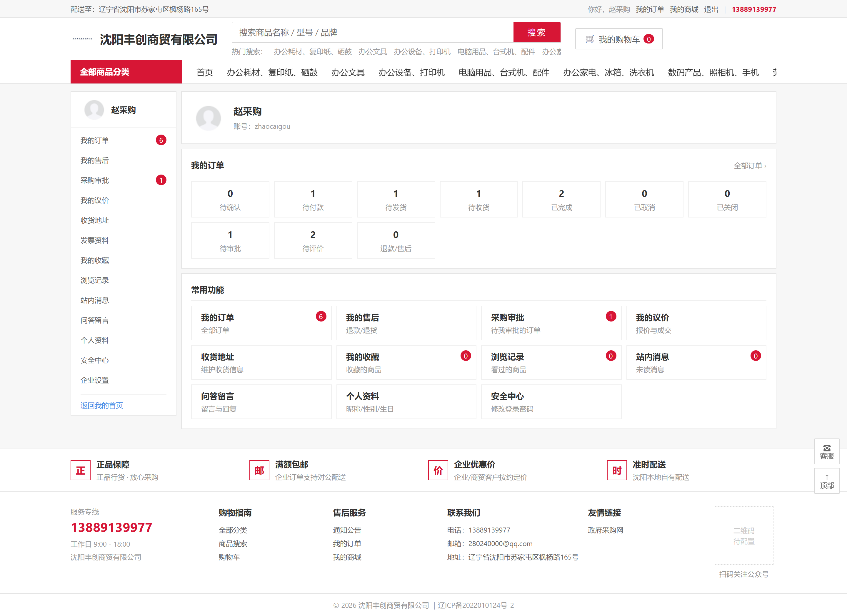Image resolution: width=847 pixels, height=616 pixels.
Task: Click the 正 genuine guarantee icon
Action: click(81, 471)
